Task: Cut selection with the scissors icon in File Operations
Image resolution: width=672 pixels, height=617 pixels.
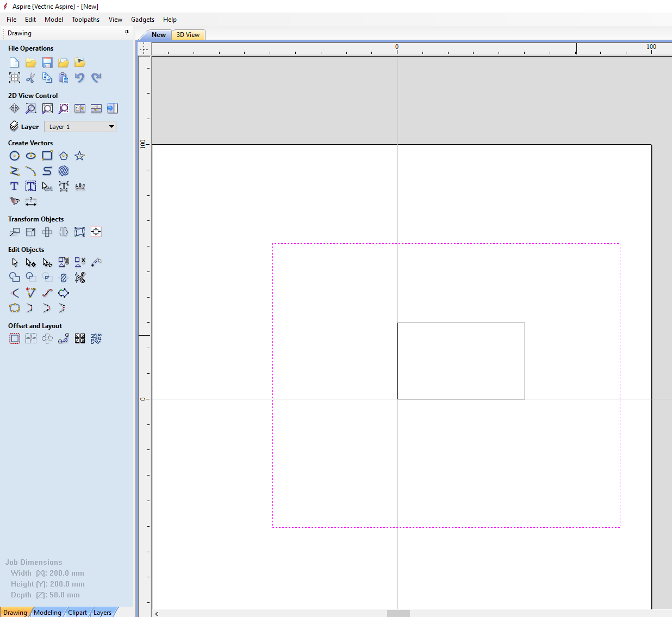Action: [x=31, y=78]
